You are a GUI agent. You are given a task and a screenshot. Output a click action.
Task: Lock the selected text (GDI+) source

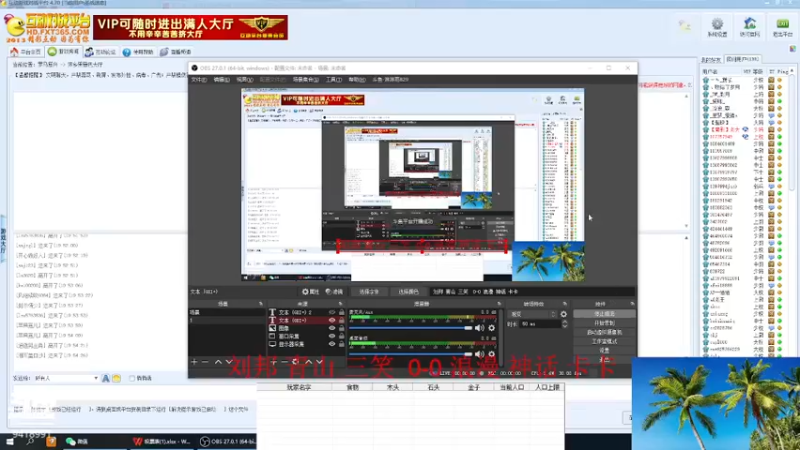[341, 320]
